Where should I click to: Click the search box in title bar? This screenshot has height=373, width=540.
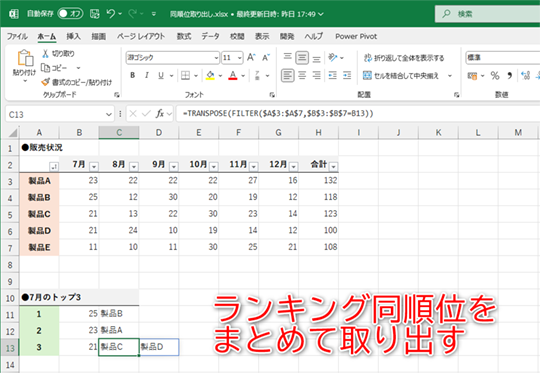(x=487, y=14)
